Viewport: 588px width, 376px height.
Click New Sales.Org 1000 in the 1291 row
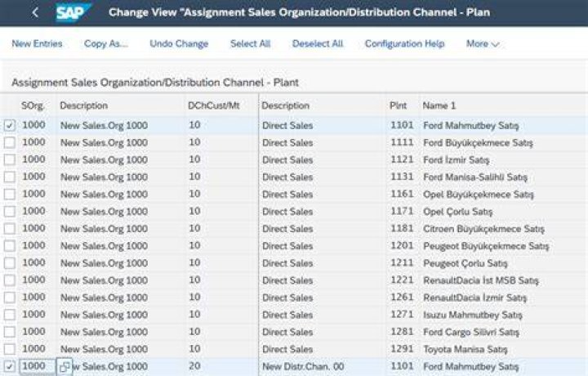pos(105,349)
